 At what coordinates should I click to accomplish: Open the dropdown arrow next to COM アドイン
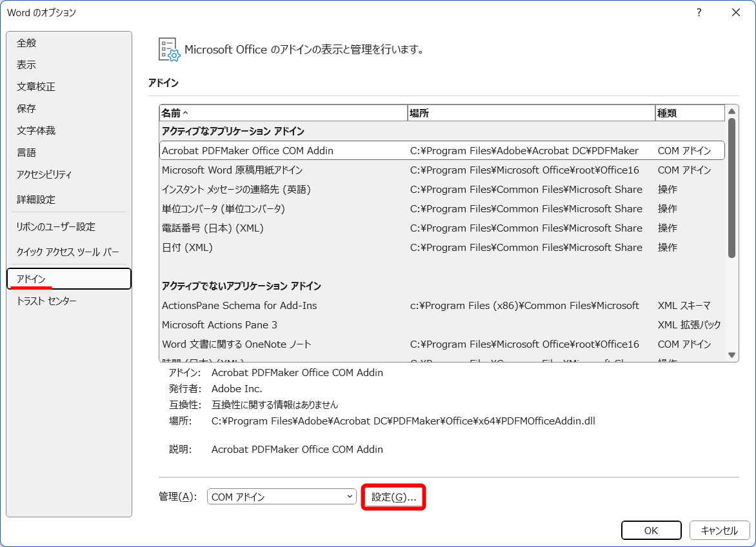[x=350, y=497]
